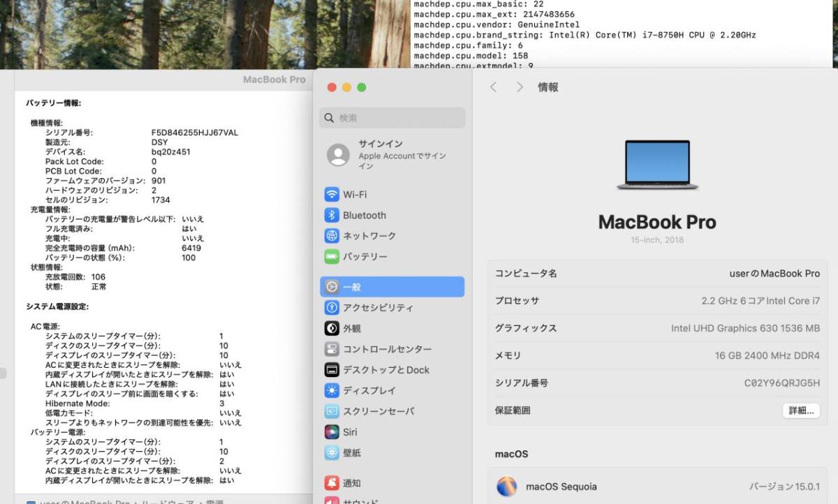Image resolution: width=838 pixels, height=504 pixels.
Task: Close the System Settings window
Action: click(332, 87)
